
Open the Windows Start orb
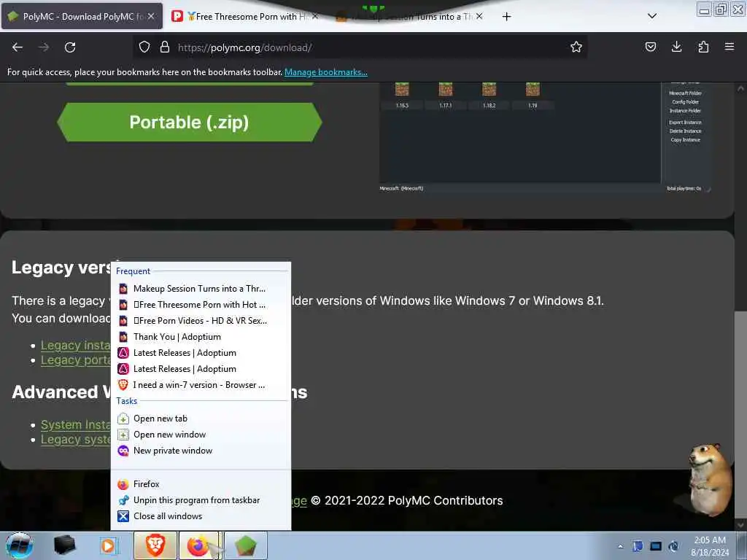[20, 545]
